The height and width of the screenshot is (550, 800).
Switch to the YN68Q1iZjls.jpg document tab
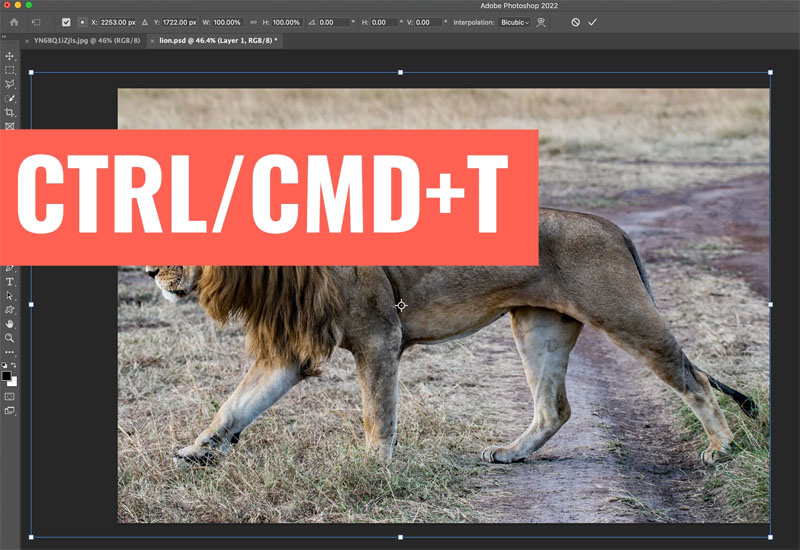point(87,40)
